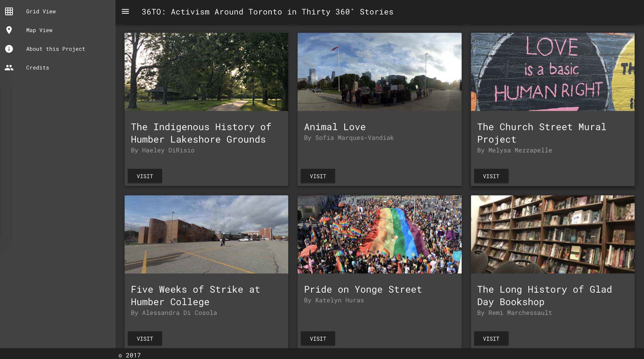644x359 pixels.
Task: Open Grid View menu item
Action: [x=41, y=12]
